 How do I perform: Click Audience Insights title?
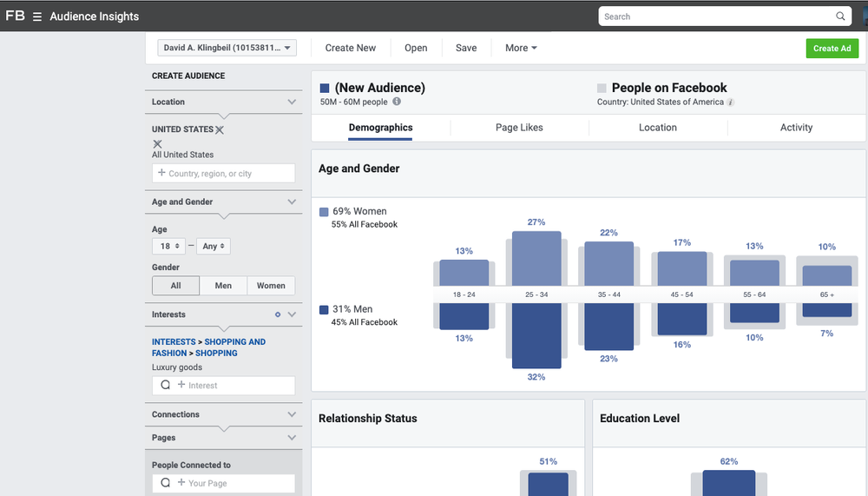94,17
